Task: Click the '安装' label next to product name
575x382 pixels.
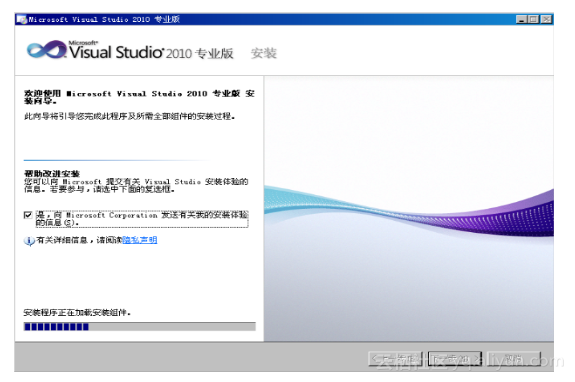Action: tap(264, 54)
